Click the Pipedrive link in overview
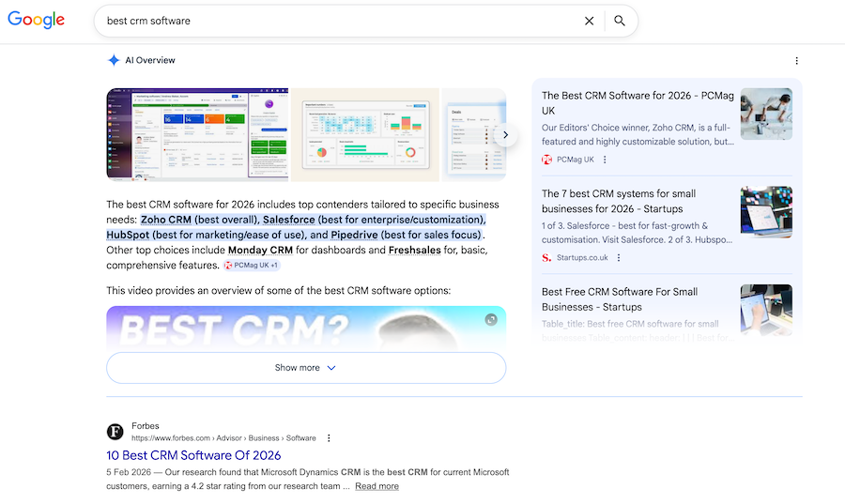845x504 pixels. coord(354,235)
